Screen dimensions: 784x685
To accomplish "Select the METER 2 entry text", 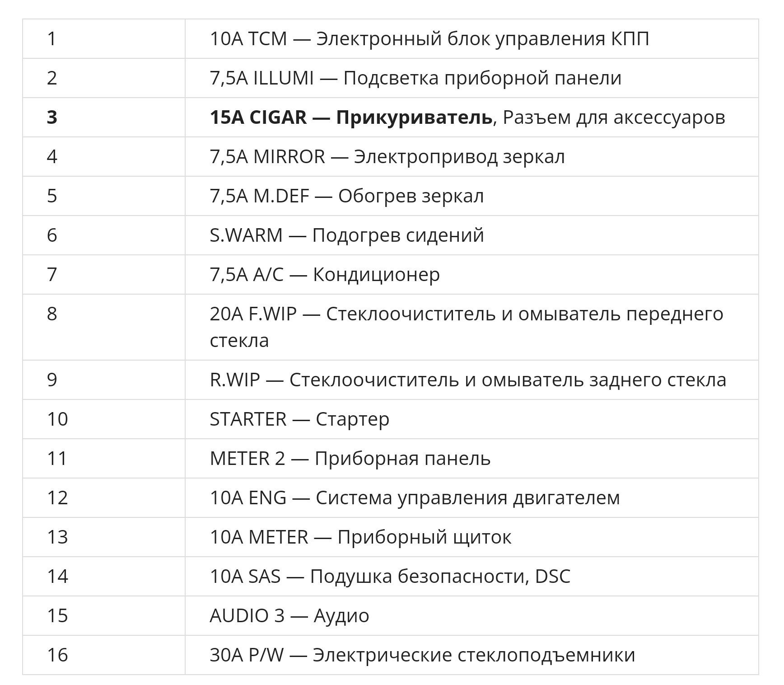I will 350,459.
